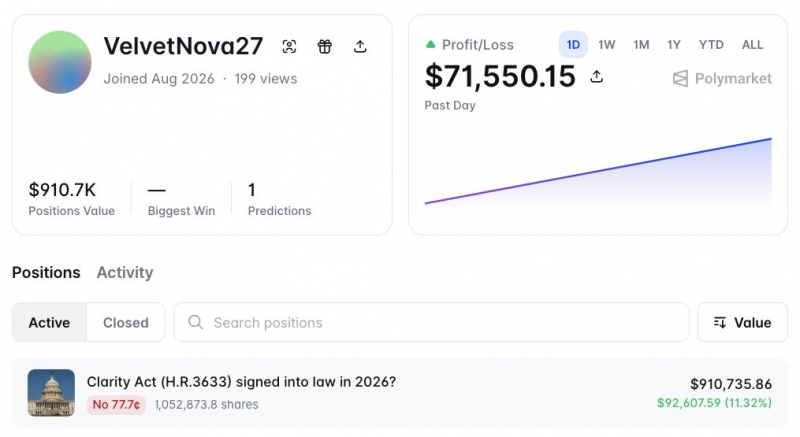This screenshot has width=800, height=437.
Task: Click the gift icon next to username
Action: click(x=324, y=46)
